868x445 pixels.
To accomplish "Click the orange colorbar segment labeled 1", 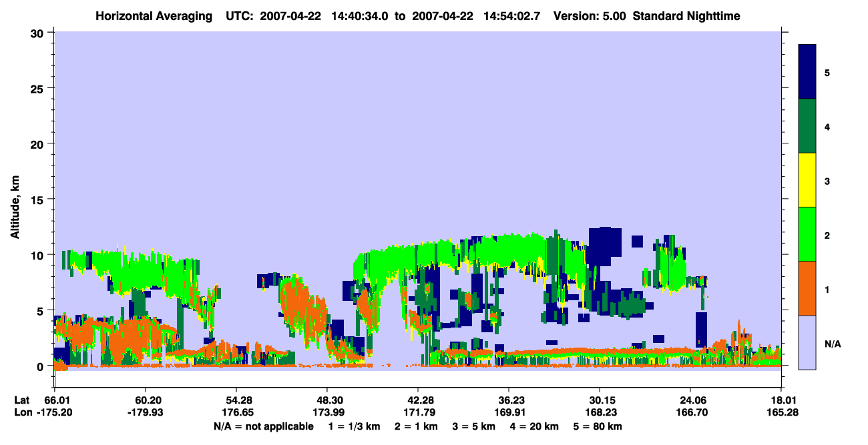I will [x=807, y=288].
